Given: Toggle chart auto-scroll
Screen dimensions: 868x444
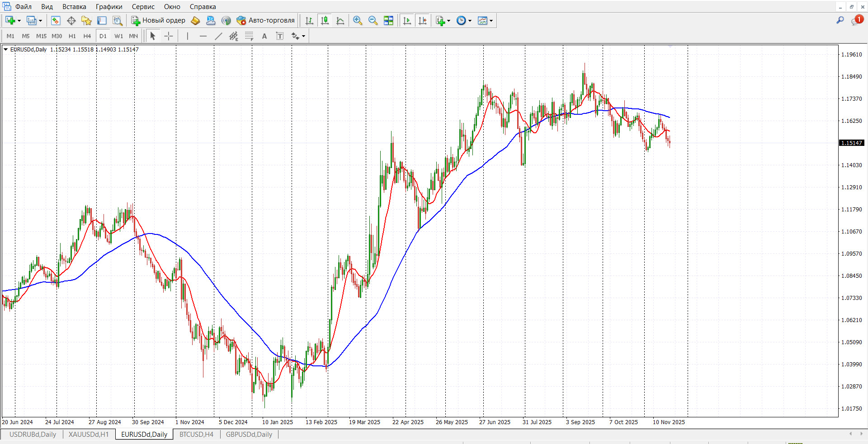Looking at the screenshot, I should [407, 20].
